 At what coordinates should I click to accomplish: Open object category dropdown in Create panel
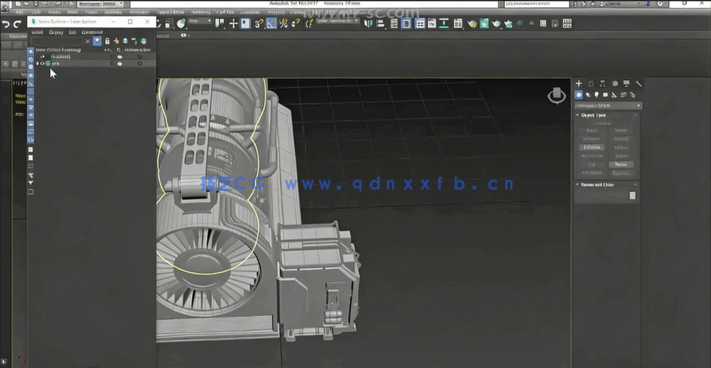(x=608, y=106)
